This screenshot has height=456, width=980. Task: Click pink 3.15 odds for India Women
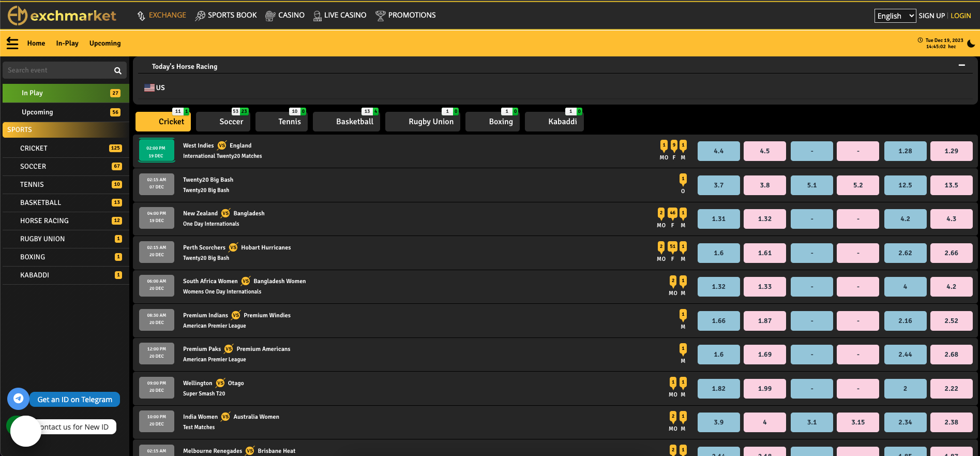point(858,422)
